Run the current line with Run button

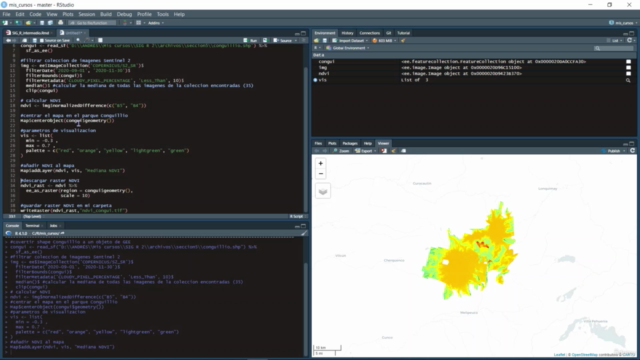coord(251,40)
